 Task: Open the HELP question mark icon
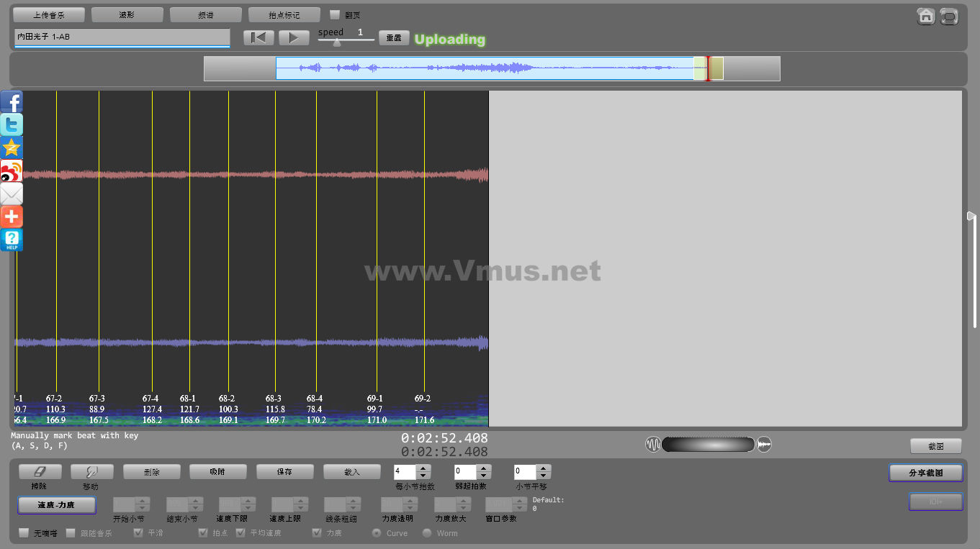pyautogui.click(x=12, y=240)
